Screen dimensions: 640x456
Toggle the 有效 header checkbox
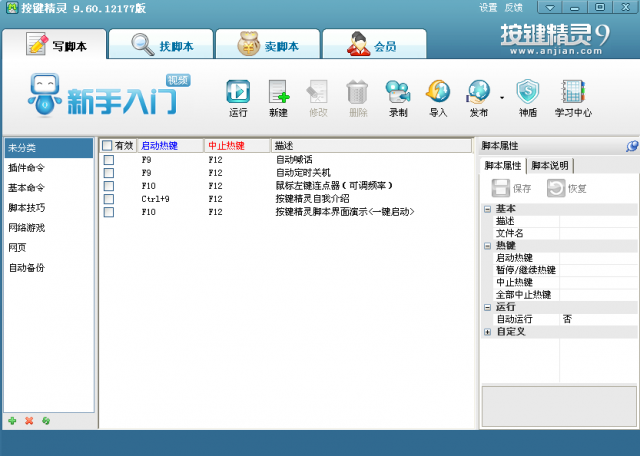(x=107, y=146)
